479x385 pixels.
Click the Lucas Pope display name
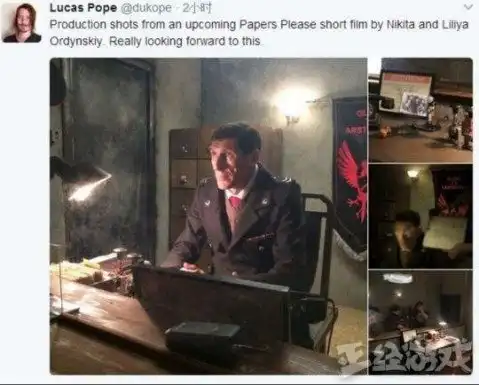(83, 8)
